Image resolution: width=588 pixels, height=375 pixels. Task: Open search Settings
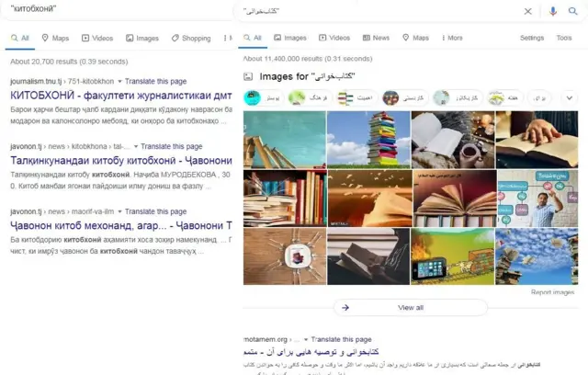[532, 38]
